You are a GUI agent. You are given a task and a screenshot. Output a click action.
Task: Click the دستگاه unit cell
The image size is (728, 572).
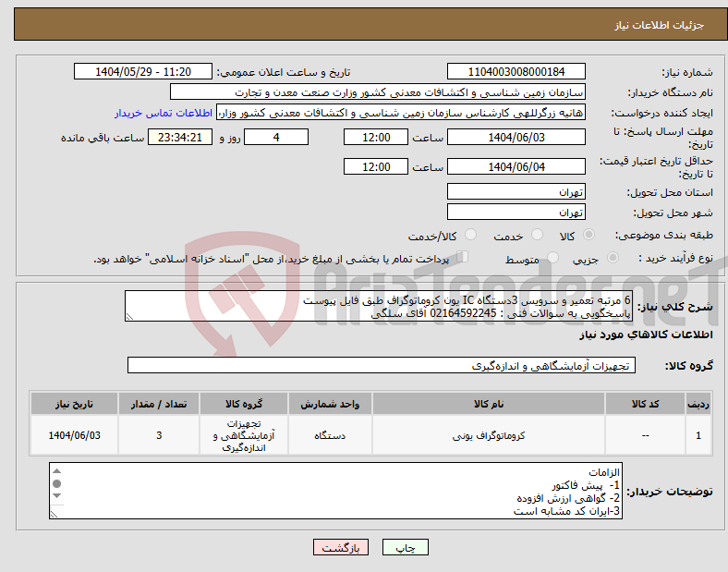[x=330, y=435]
